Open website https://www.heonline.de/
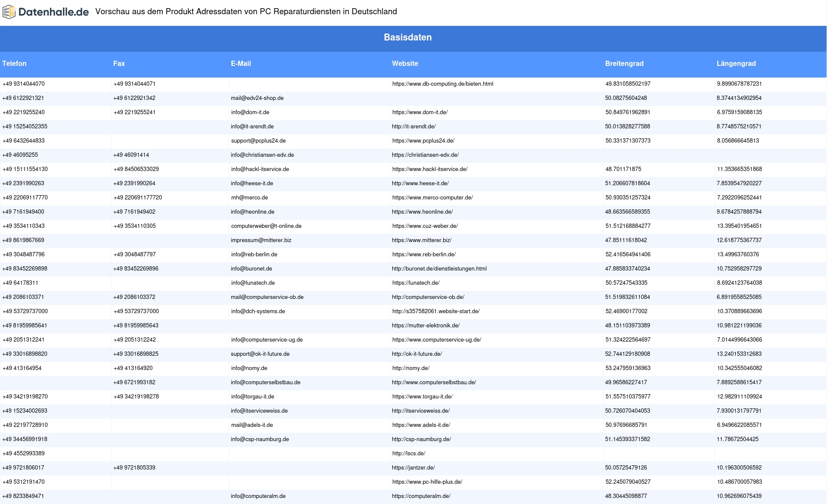 tap(422, 212)
